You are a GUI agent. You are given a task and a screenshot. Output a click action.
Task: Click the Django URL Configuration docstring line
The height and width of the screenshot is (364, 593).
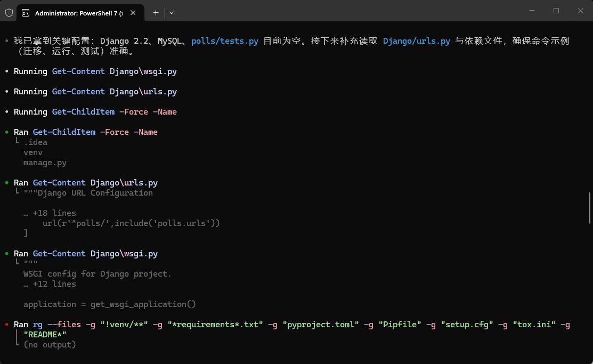[88, 193]
